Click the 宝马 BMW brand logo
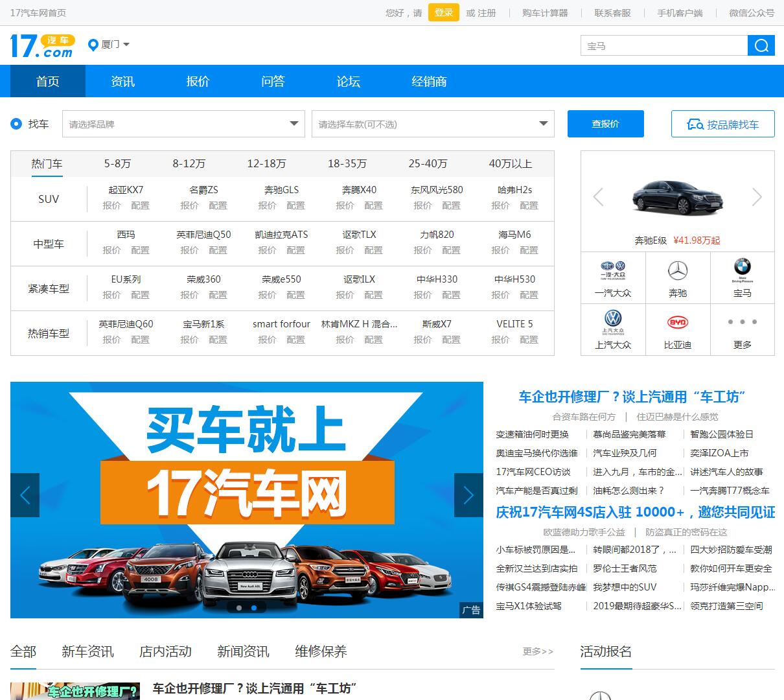Screen dimensions: 784x700 (x=743, y=270)
